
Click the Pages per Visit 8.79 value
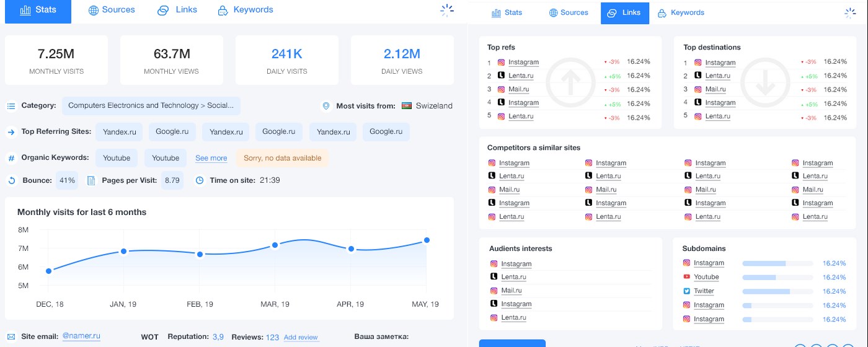172,180
